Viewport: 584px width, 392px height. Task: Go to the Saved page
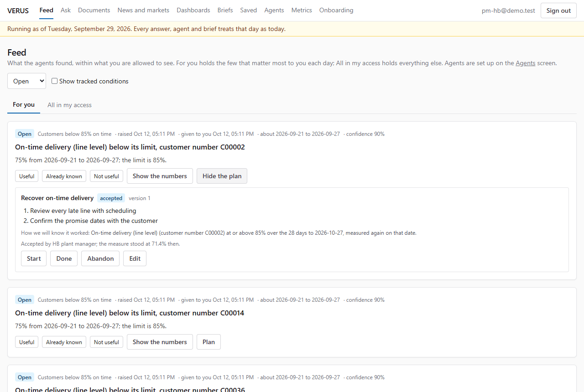(249, 10)
